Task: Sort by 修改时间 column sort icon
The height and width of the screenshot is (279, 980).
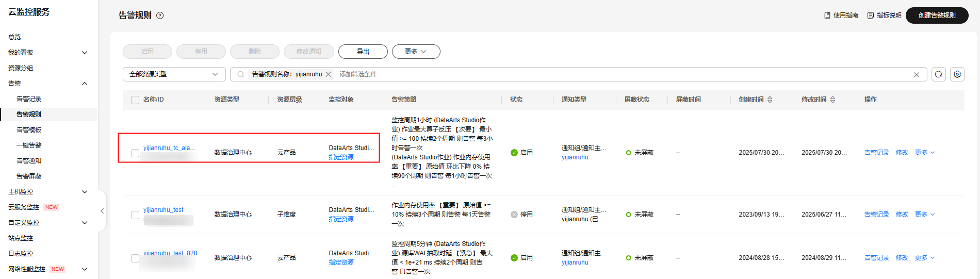Action: (x=832, y=100)
